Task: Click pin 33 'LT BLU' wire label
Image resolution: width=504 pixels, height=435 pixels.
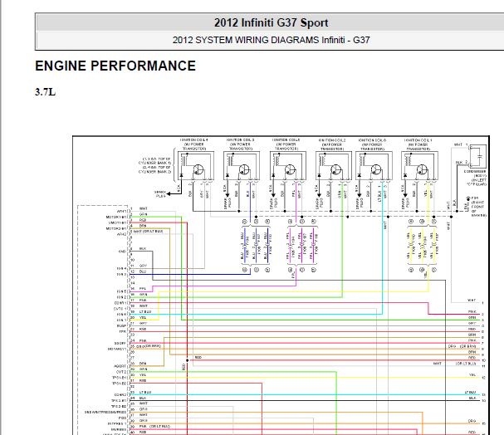Action: 145,393
